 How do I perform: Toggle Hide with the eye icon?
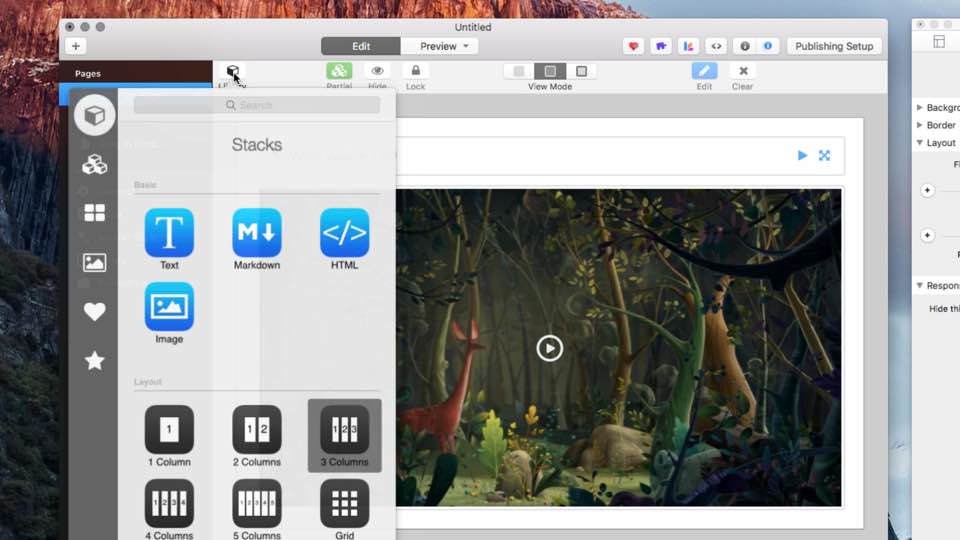[x=377, y=71]
